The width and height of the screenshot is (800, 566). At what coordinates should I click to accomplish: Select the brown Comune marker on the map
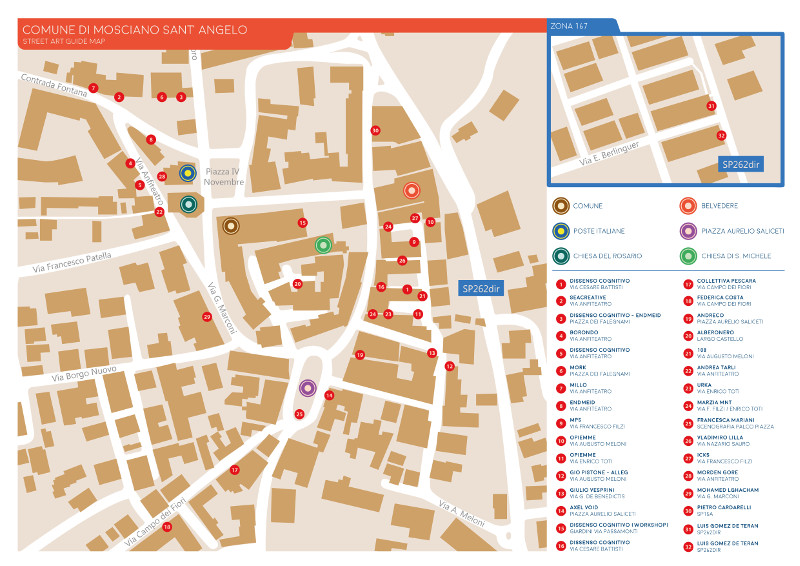coord(230,226)
